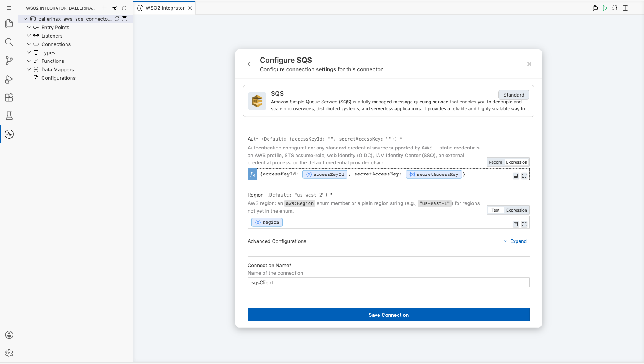The width and height of the screenshot is (644, 364).
Task: Open the hamburger menu at top left
Action: coord(9,8)
